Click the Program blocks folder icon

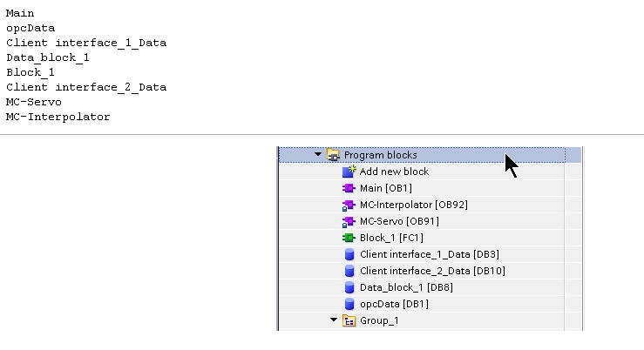coord(334,155)
